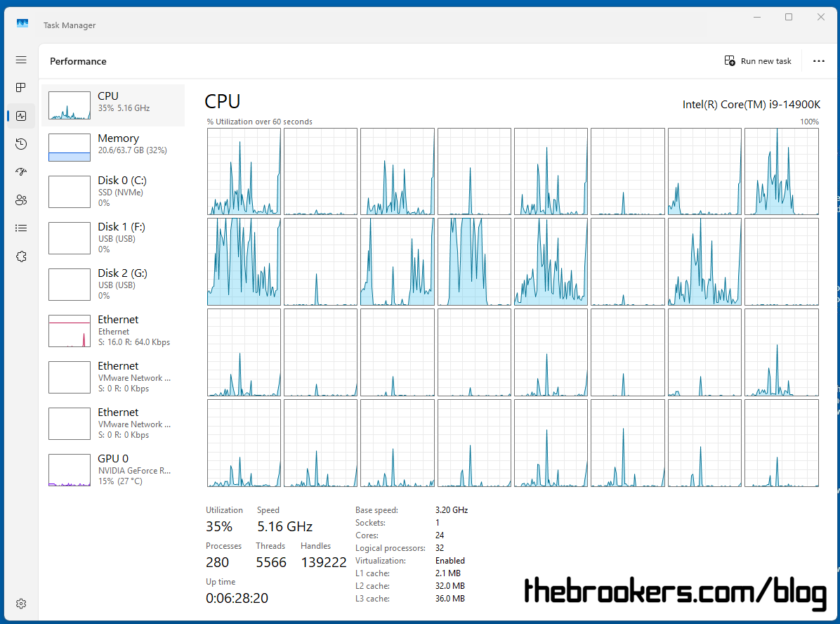Click the Threads count 5566

(271, 562)
